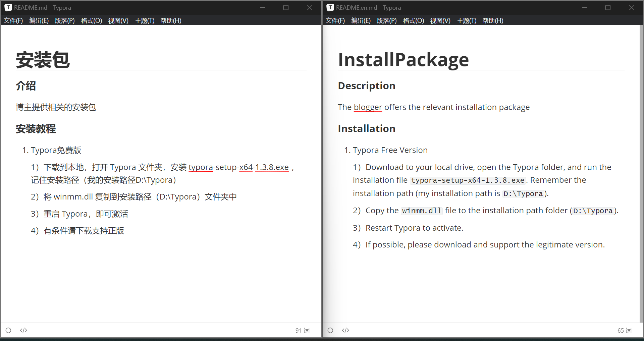The image size is (644, 341).
Task: Open 主题(T) menu in README.en.md window
Action: click(x=467, y=20)
